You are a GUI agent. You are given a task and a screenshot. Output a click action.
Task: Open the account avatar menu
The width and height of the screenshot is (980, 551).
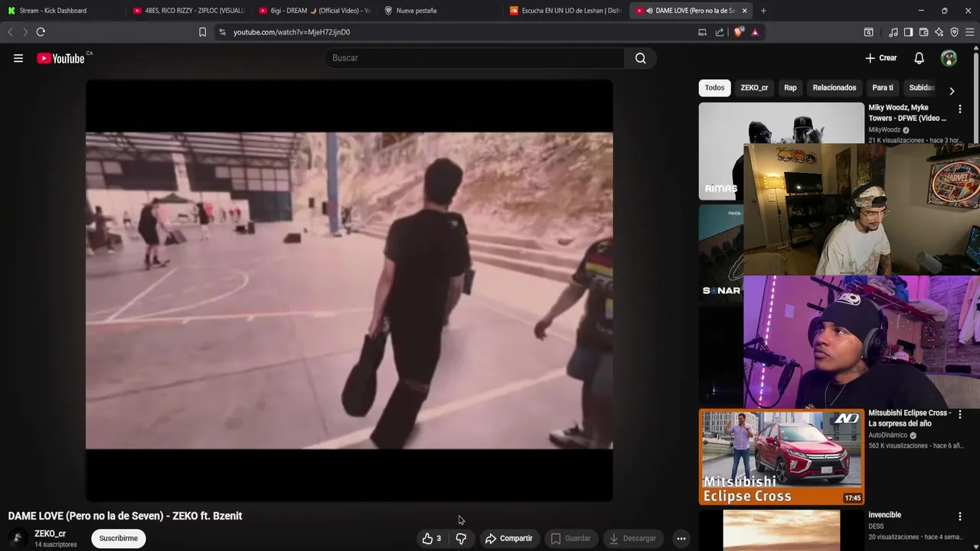949,58
